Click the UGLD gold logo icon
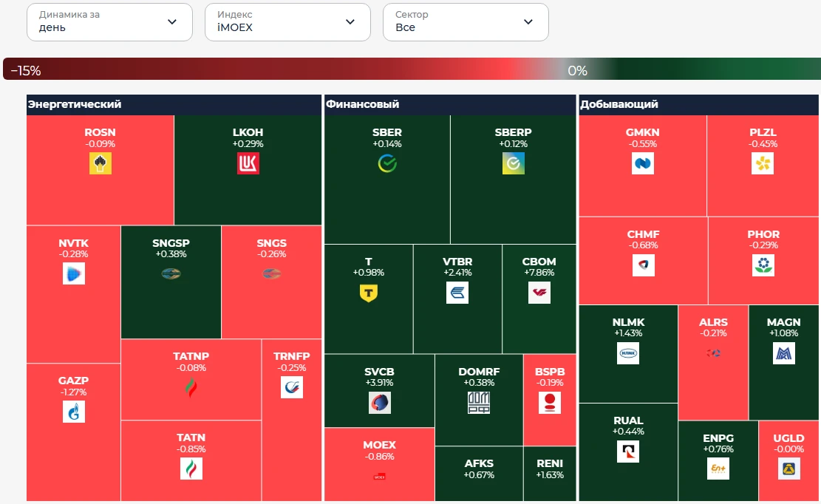Screen dimensions: 821x504 coord(788,469)
